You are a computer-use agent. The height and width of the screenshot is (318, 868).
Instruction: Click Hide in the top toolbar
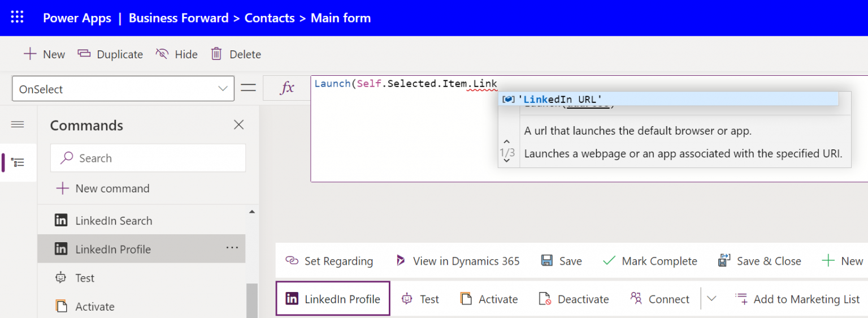pos(177,54)
